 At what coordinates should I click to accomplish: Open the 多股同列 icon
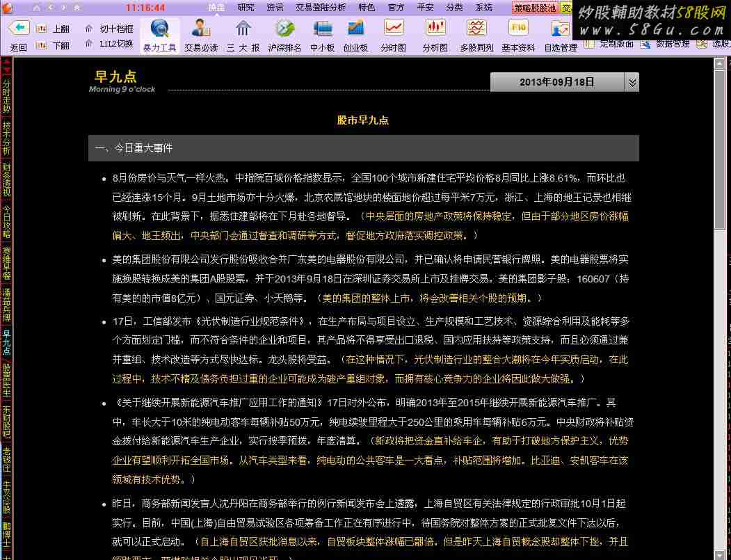[x=476, y=28]
